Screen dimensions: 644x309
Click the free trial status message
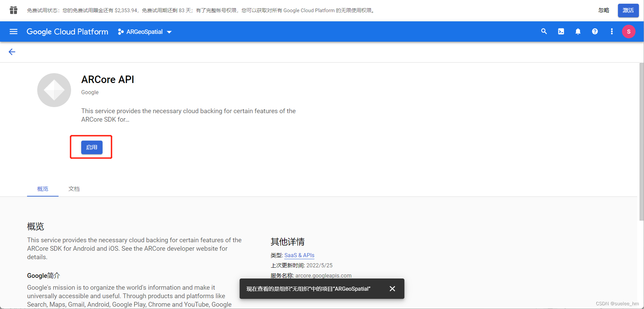click(x=201, y=11)
